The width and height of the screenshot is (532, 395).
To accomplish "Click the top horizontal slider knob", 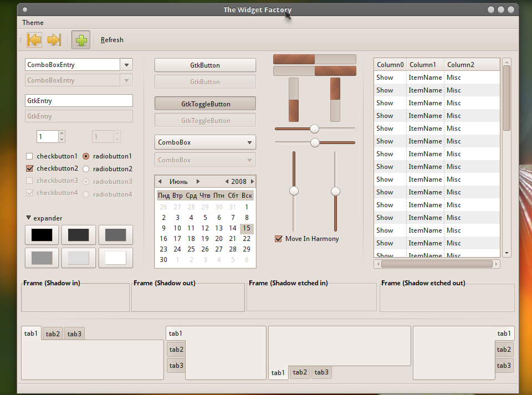I will click(315, 129).
